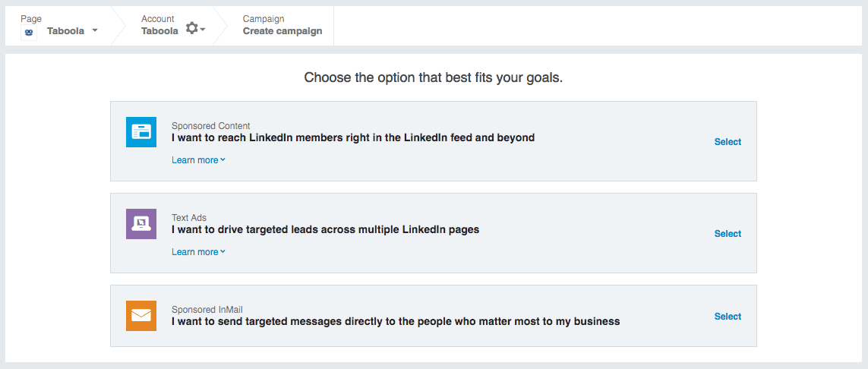Click the reach LinkedIn members headline

[x=353, y=137]
